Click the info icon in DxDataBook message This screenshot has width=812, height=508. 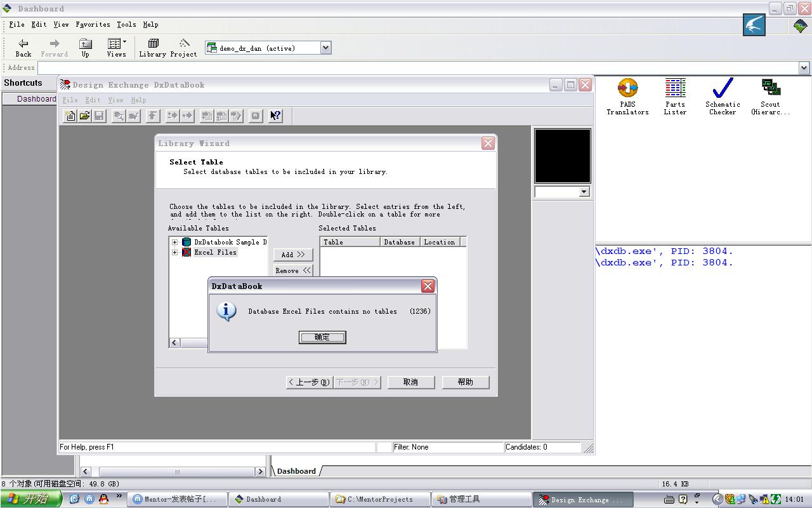tap(226, 311)
